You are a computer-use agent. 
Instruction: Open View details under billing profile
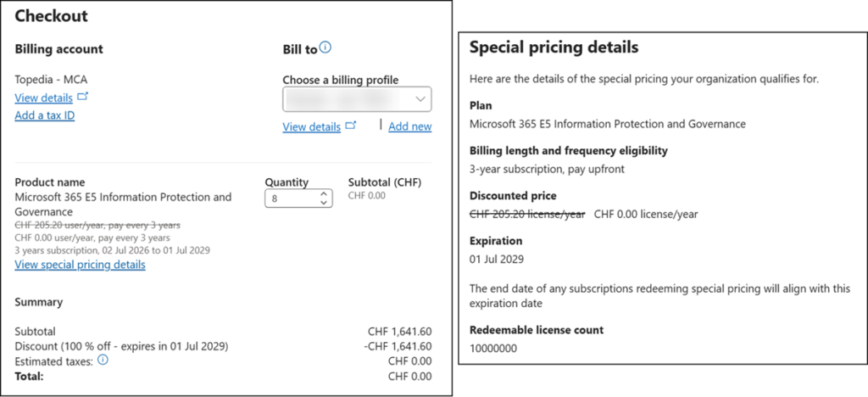coord(312,126)
